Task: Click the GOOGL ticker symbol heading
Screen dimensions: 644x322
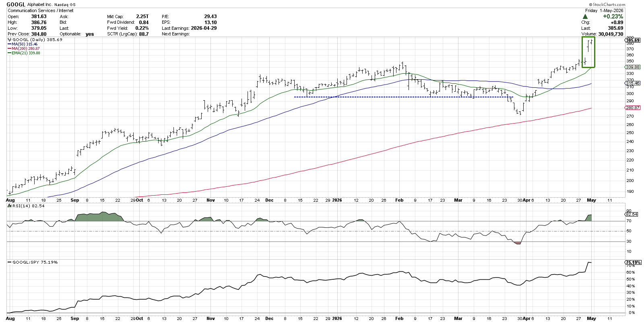Action: (16, 4)
